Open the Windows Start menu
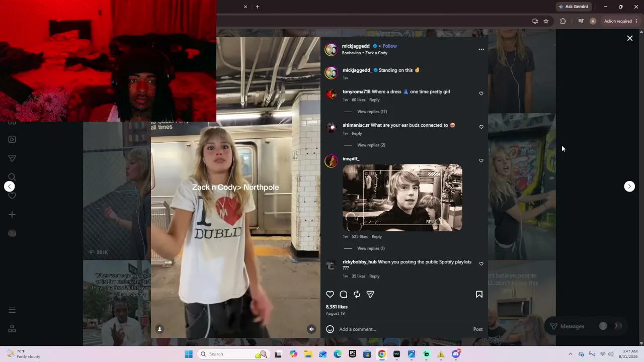 click(x=189, y=354)
